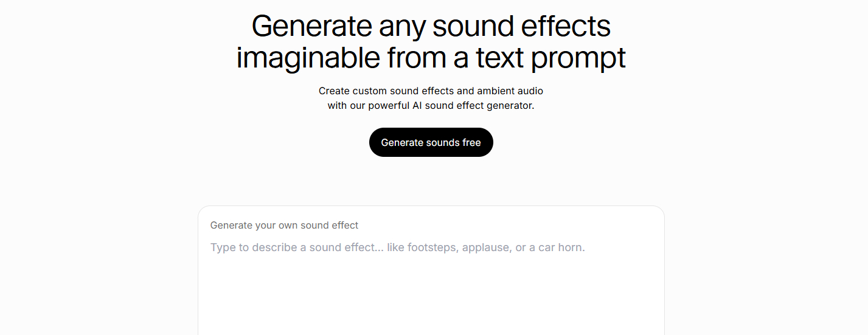Click the "Generate your own sound effect" label
868x335 pixels.
coord(284,226)
